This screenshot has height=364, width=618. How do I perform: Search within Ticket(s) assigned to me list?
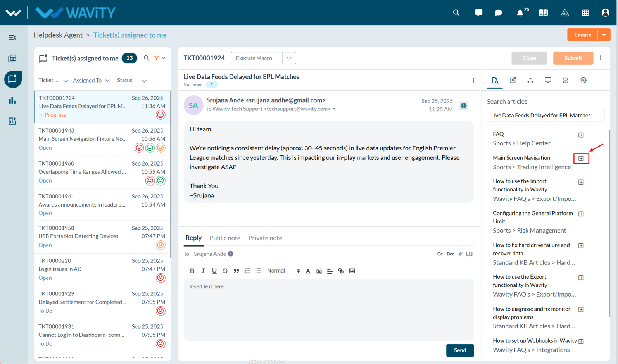147,58
